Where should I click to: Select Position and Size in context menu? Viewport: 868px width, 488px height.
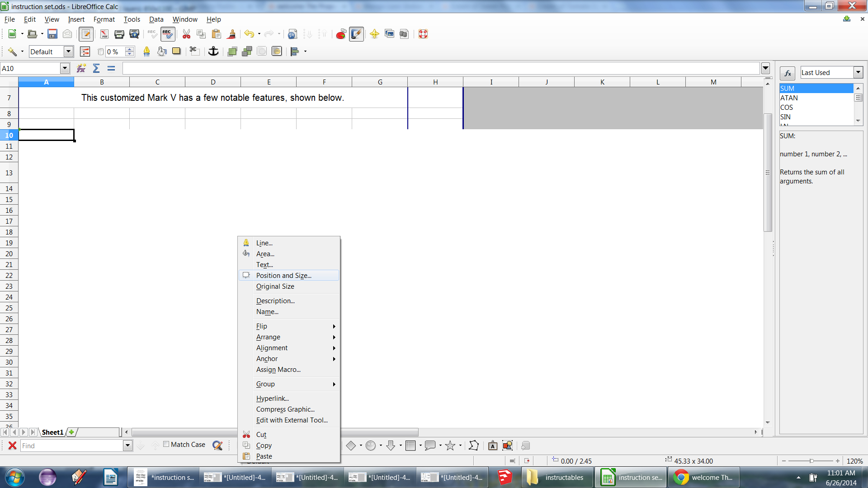pos(283,276)
